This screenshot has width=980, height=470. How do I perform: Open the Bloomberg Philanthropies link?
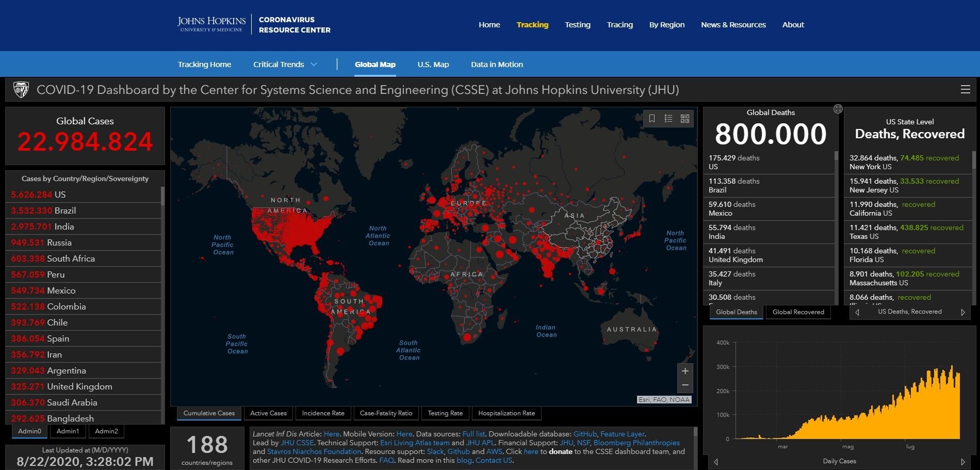click(x=636, y=443)
